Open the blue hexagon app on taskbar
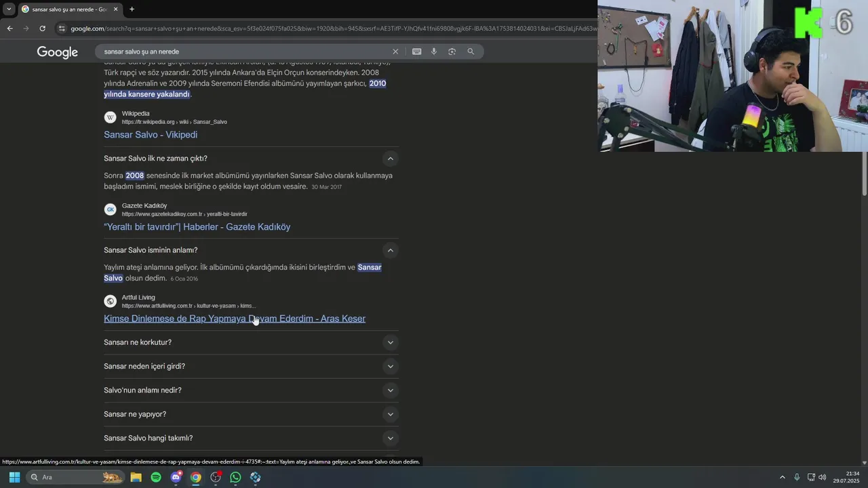The height and width of the screenshot is (488, 868). click(x=256, y=477)
